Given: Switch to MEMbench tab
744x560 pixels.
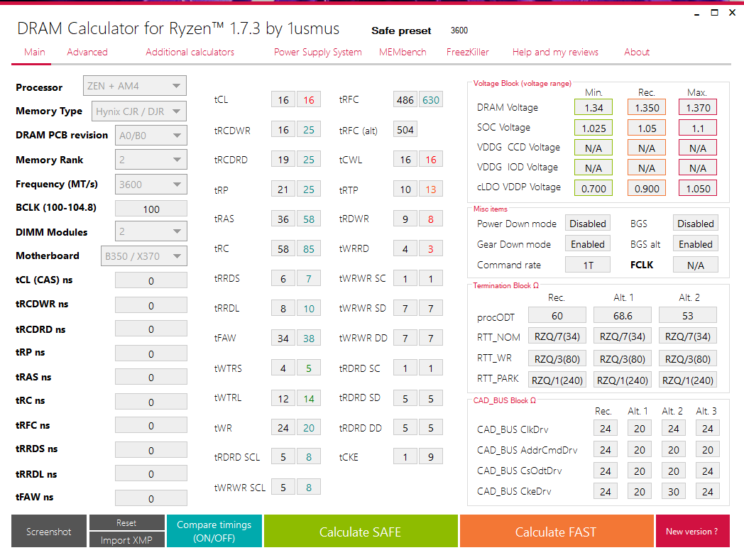Looking at the screenshot, I should tap(403, 53).
